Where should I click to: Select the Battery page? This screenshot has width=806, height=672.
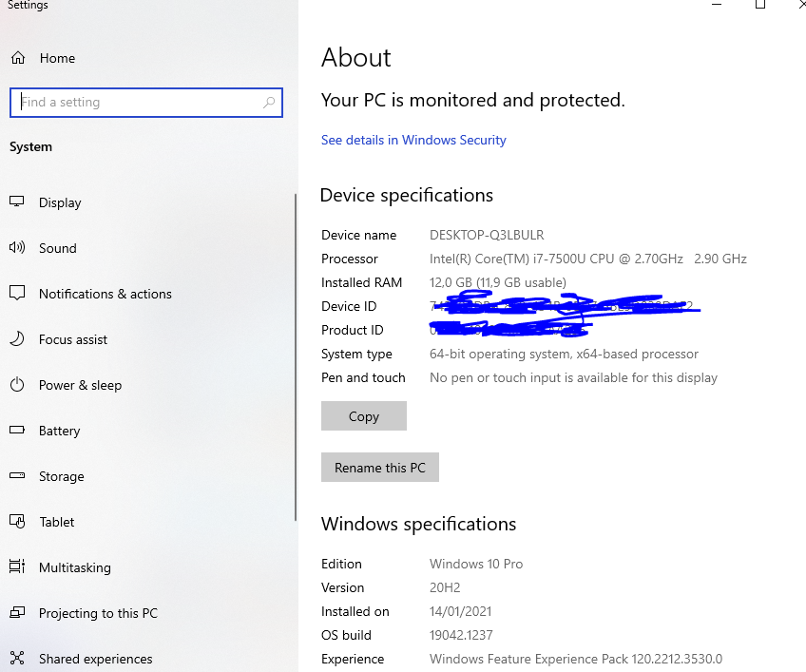tap(60, 431)
